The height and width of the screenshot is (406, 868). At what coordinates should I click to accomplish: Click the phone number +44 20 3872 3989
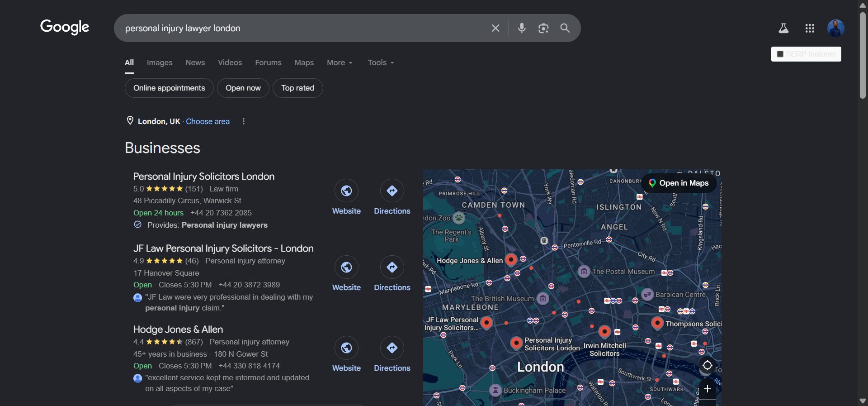[249, 285]
